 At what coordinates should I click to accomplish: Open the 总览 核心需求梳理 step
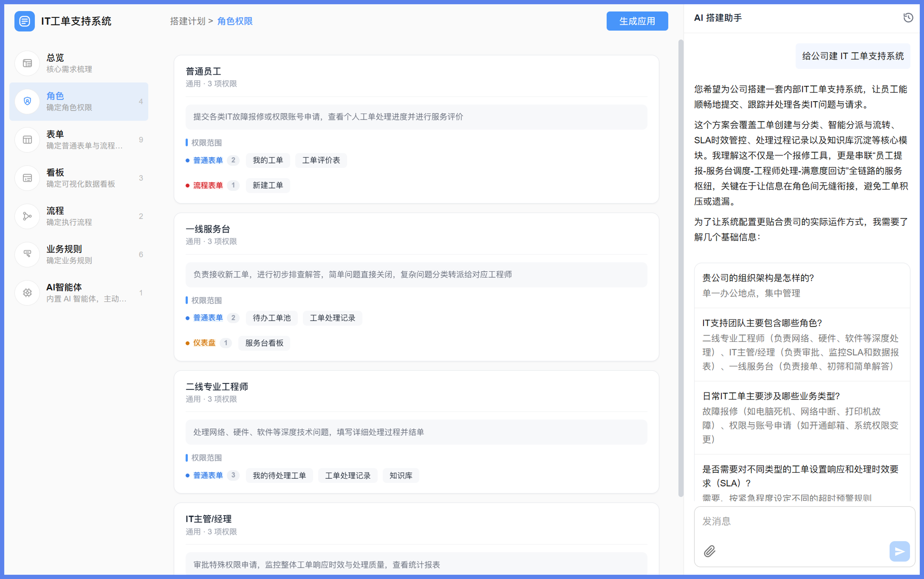point(79,63)
